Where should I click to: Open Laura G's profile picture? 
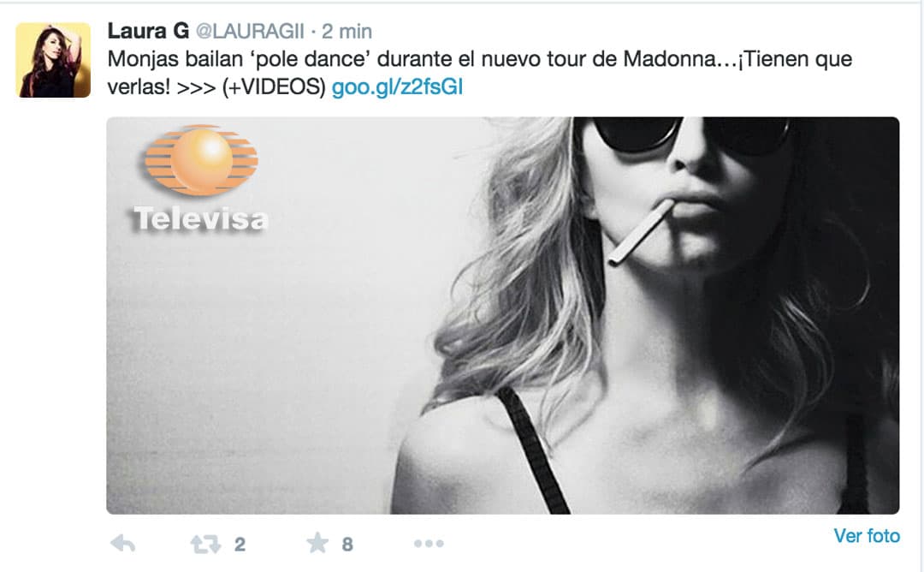[53, 60]
